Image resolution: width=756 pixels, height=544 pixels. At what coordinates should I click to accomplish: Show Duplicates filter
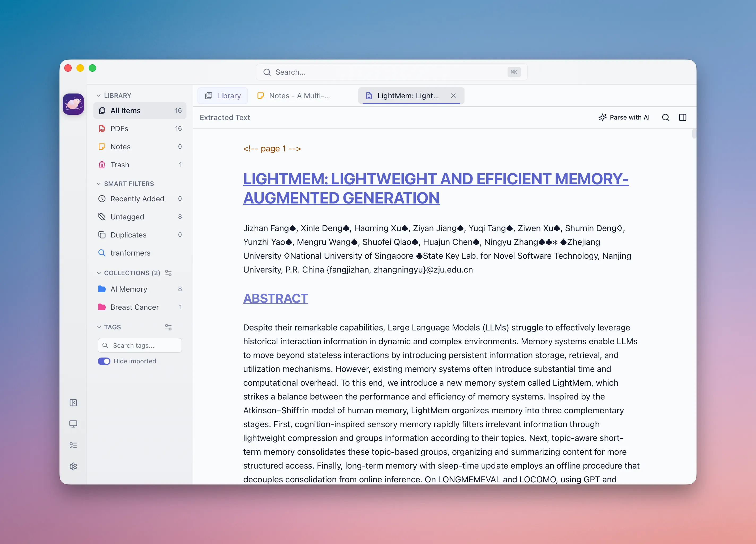(140, 235)
